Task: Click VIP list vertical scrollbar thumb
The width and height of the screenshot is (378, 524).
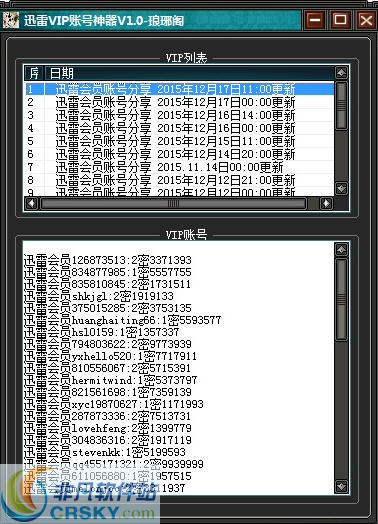Action: point(341,106)
